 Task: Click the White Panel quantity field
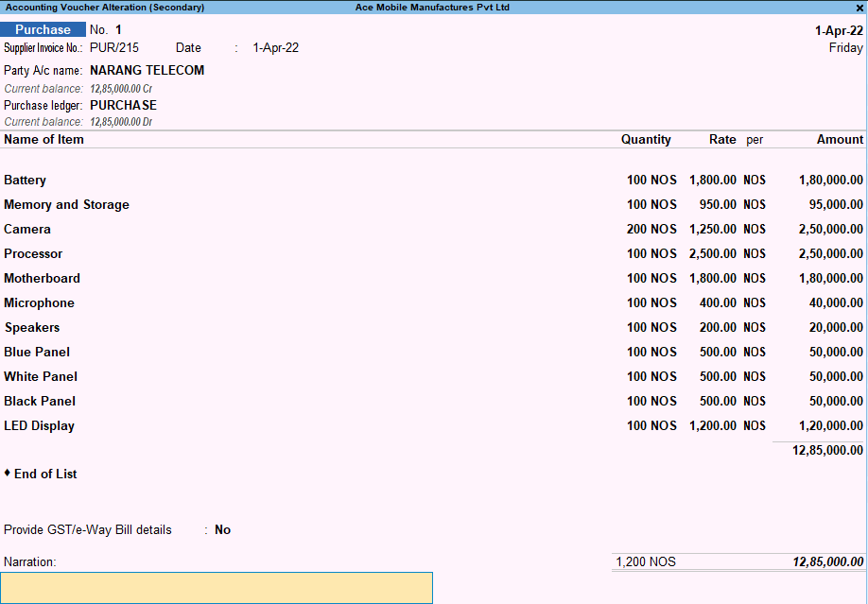point(651,377)
